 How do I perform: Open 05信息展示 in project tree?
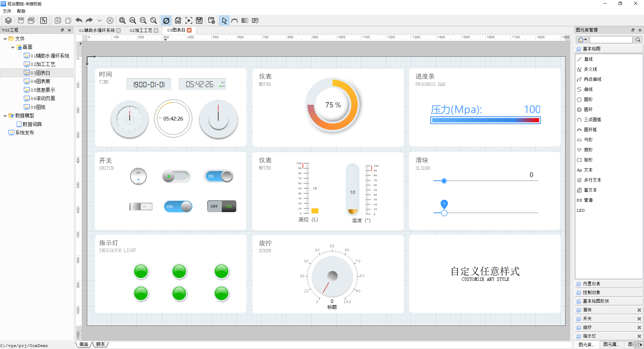43,90
